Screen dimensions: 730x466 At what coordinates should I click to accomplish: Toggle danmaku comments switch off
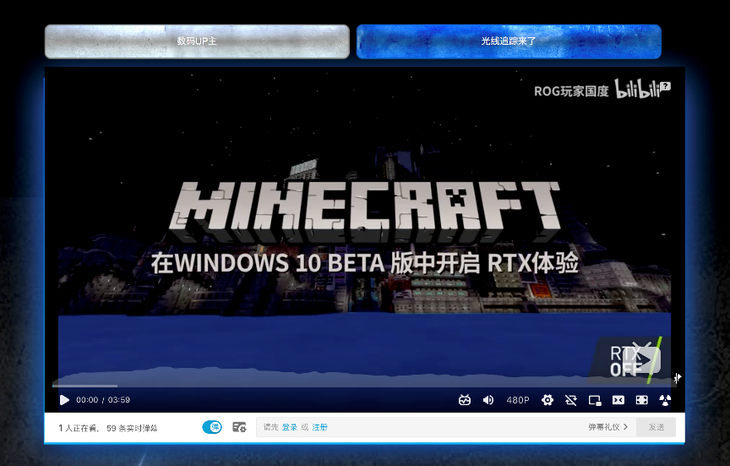click(212, 427)
